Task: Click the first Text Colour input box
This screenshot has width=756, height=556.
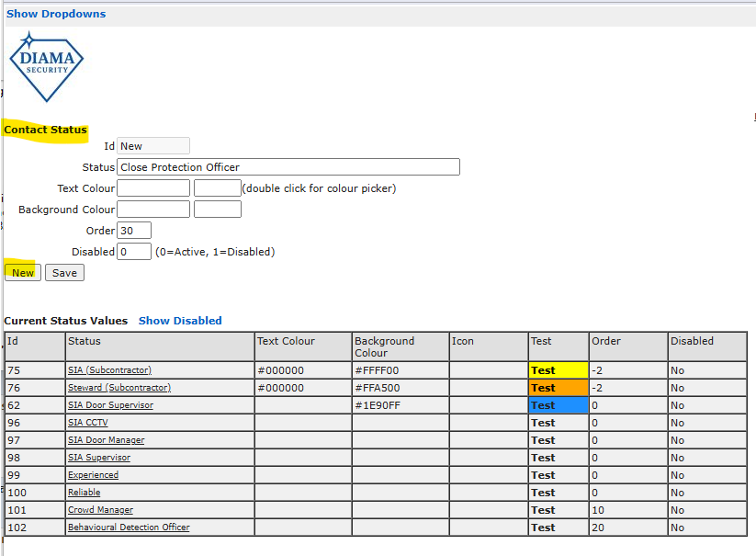Action: 153,188
